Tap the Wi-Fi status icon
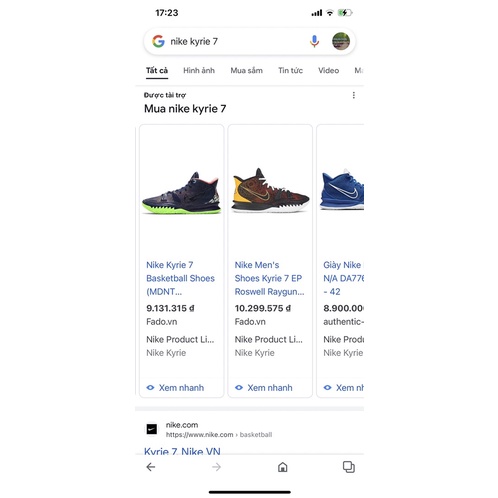Image resolution: width=498 pixels, height=498 pixels. 330,13
